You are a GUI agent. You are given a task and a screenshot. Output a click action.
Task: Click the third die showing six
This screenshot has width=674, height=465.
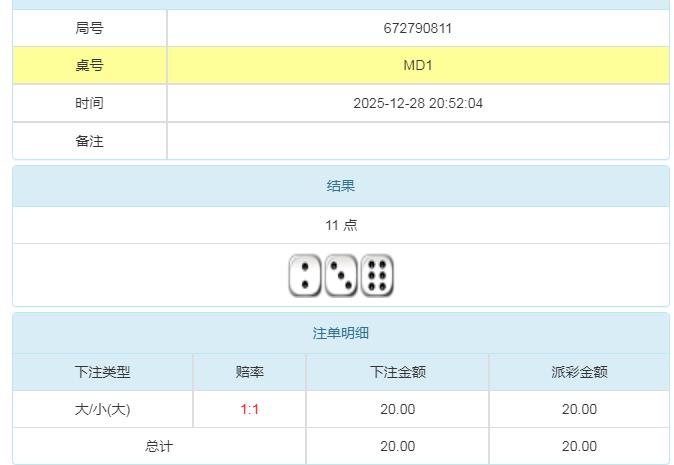pyautogui.click(x=377, y=276)
